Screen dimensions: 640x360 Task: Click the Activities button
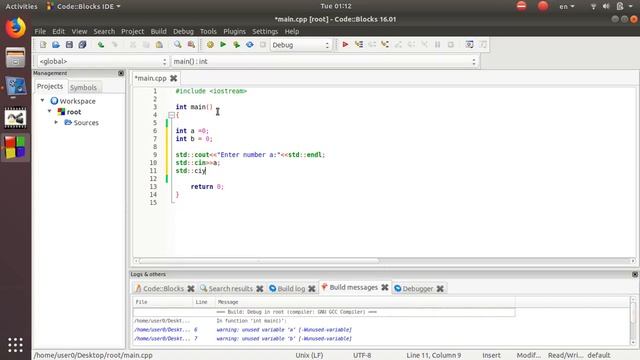click(x=21, y=6)
